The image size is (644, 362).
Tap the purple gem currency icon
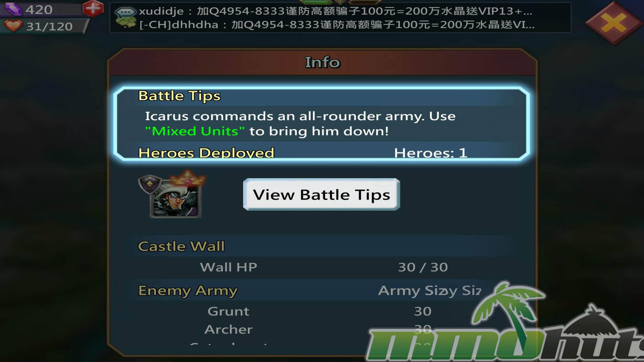[13, 9]
